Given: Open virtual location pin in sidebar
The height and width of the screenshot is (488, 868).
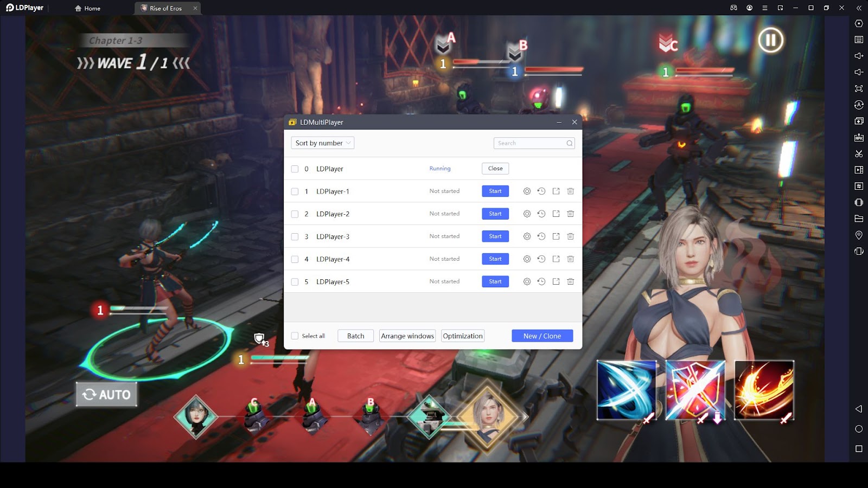Looking at the screenshot, I should pyautogui.click(x=859, y=235).
